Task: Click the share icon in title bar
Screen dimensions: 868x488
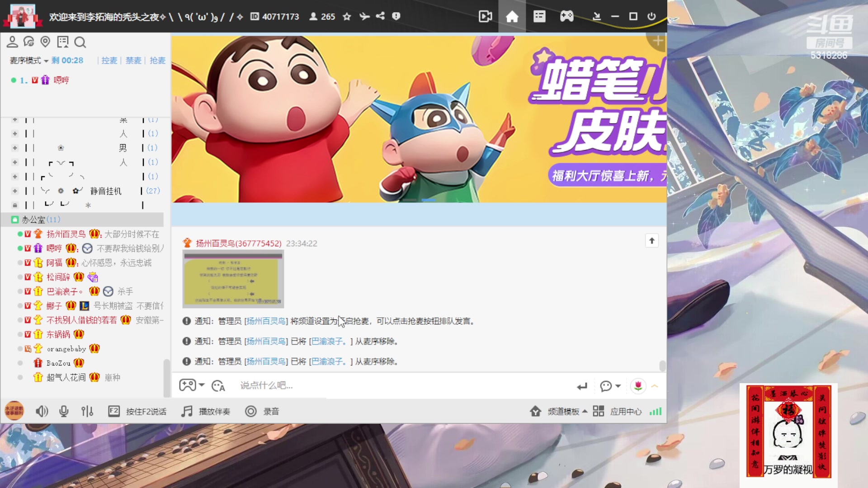Action: point(380,16)
